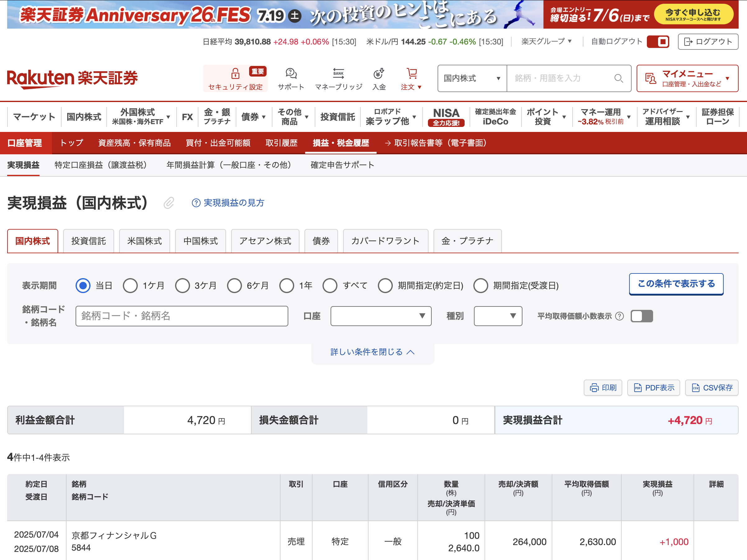Select the 1ヶ月 display period radio
The height and width of the screenshot is (560, 747).
click(x=130, y=285)
